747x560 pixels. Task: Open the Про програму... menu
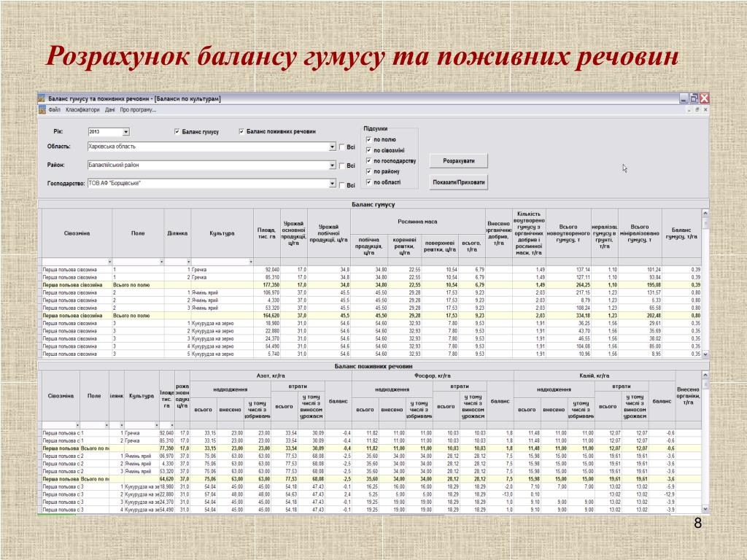(x=138, y=110)
